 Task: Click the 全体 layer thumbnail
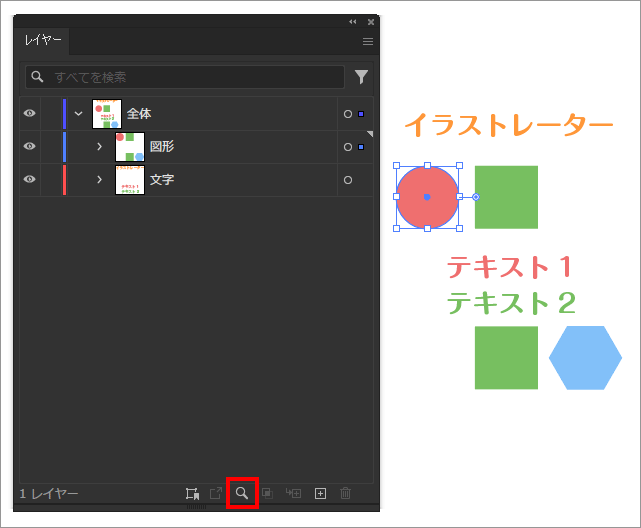[107, 114]
